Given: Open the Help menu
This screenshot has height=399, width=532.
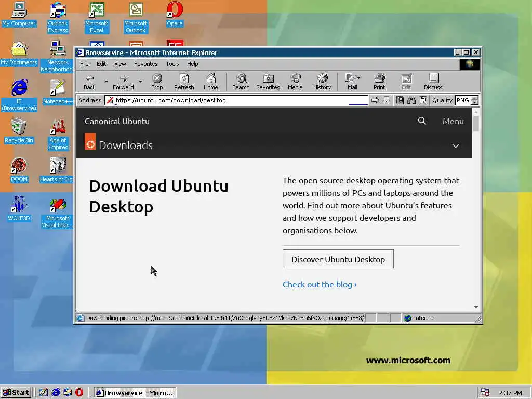Looking at the screenshot, I should 192,64.
